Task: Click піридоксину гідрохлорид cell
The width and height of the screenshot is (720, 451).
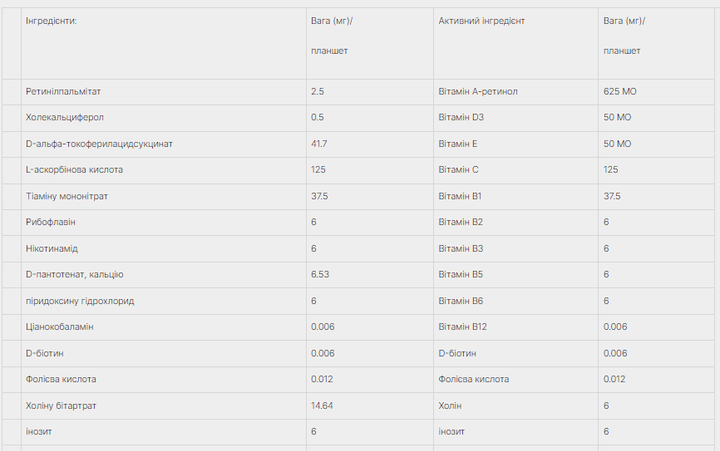Action: coord(163,301)
